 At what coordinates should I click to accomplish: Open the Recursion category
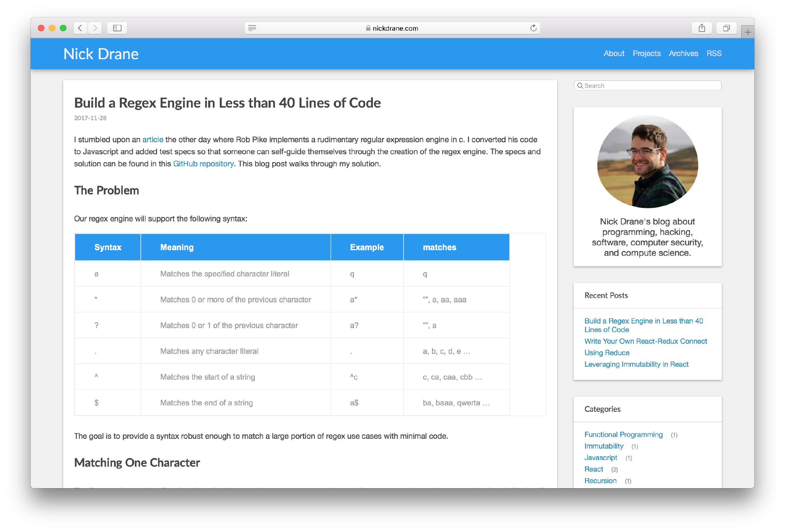pos(600,481)
